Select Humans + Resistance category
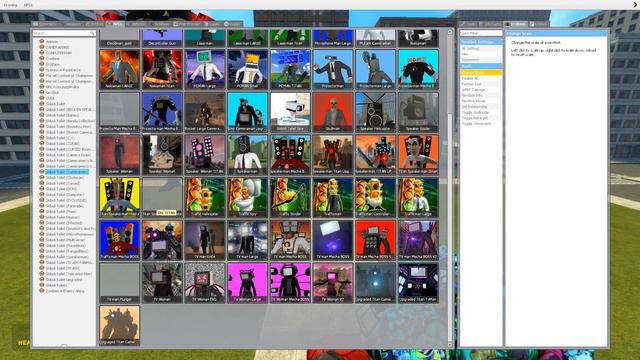This screenshot has width=640, height=360. (x=63, y=70)
